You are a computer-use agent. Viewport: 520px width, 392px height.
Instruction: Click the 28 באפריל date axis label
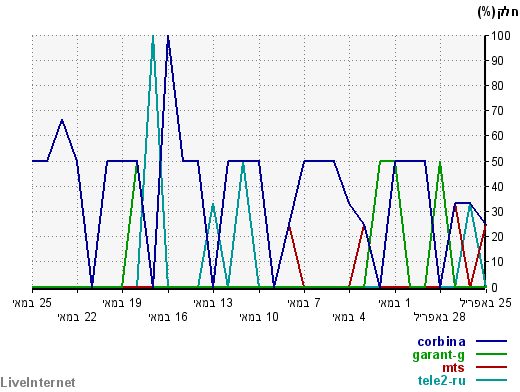click(440, 317)
